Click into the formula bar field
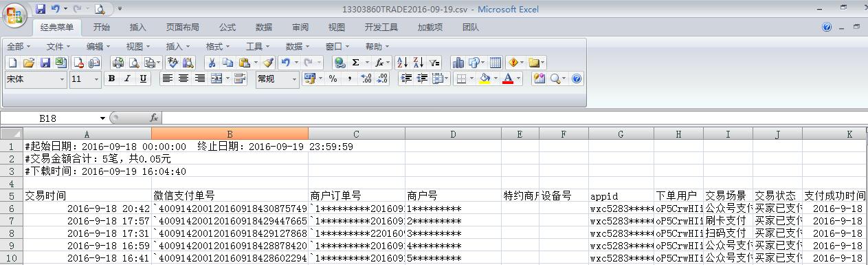This screenshot has height=265, width=868. [514, 118]
